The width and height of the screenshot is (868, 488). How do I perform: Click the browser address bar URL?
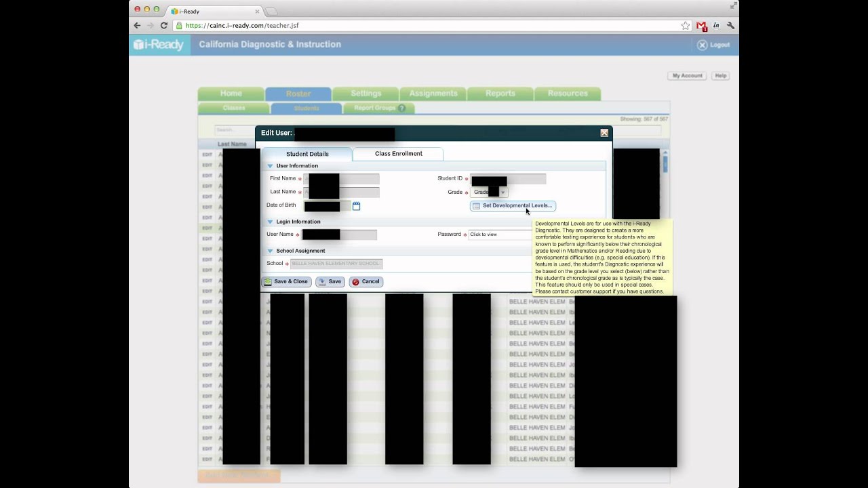tap(242, 26)
